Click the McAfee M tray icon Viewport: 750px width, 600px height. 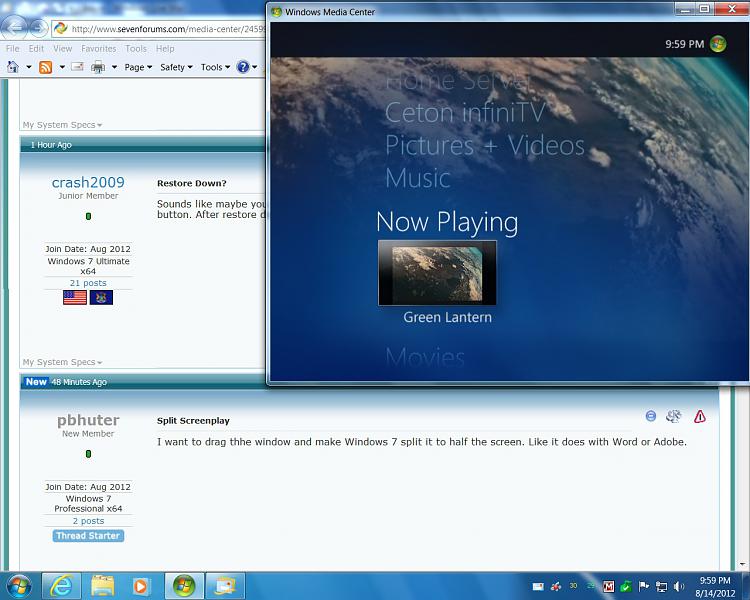point(608,586)
